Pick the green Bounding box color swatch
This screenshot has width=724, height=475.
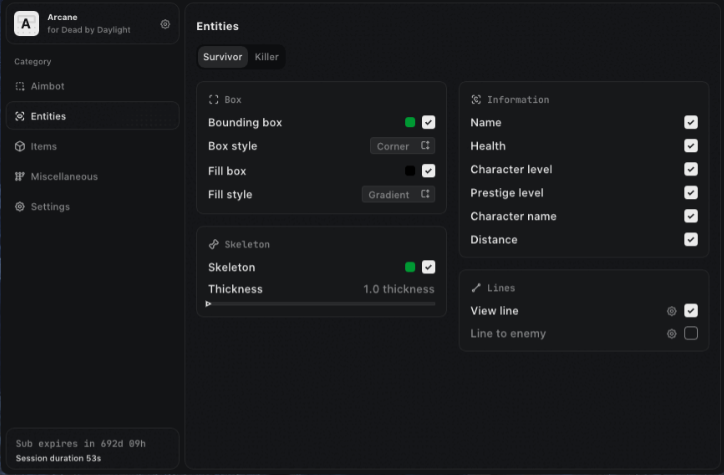[x=410, y=123]
